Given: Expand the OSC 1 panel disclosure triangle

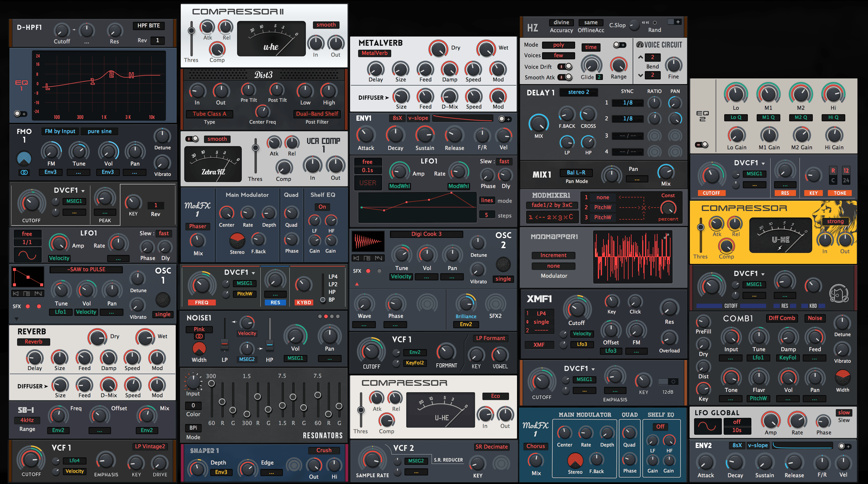Looking at the screenshot, I should [17, 319].
